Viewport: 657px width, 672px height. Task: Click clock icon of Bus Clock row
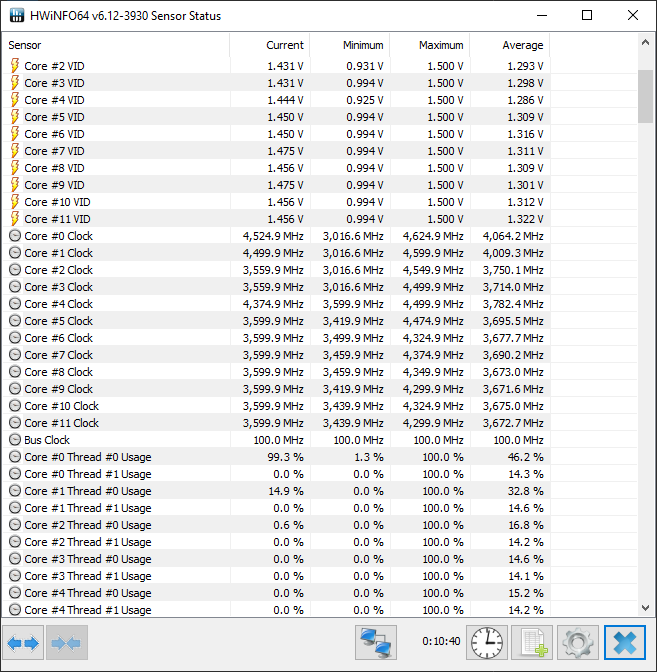15,440
